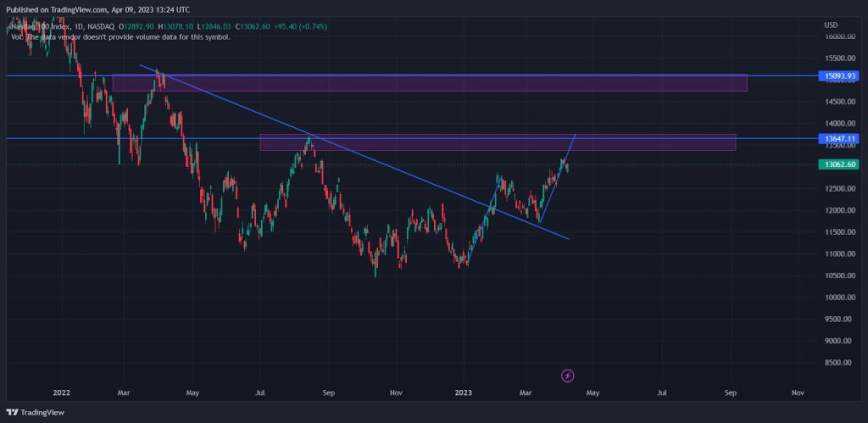
Task: Select the 13647.11 price label
Action: click(x=840, y=138)
